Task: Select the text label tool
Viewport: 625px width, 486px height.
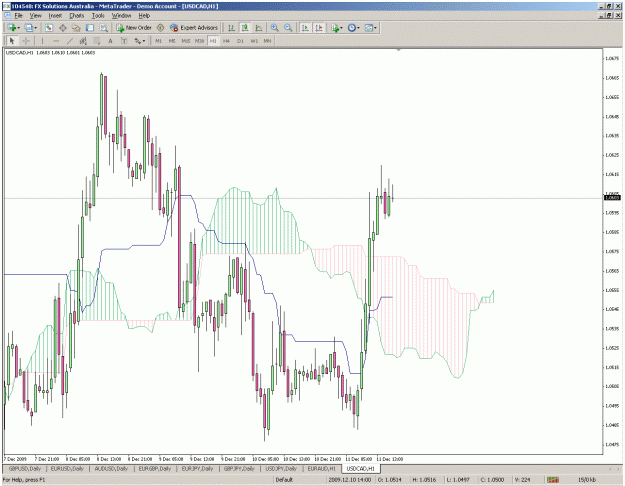Action: pyautogui.click(x=124, y=41)
